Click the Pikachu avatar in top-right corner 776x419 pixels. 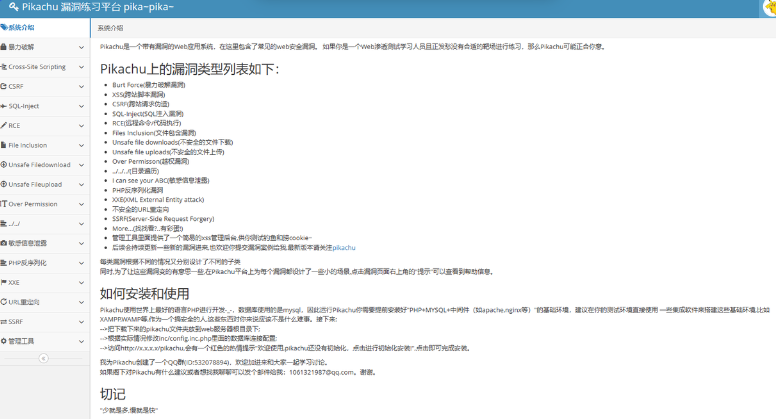click(768, 7)
